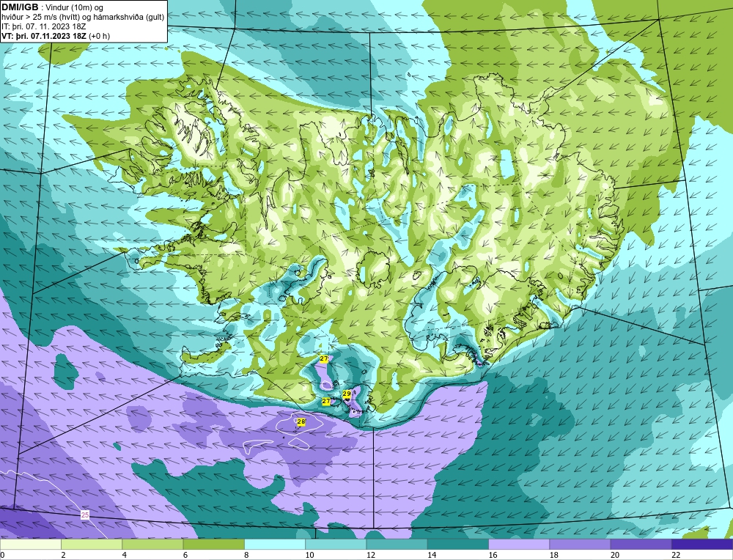Click the '(+0 h)' forecast offset text

(x=99, y=36)
